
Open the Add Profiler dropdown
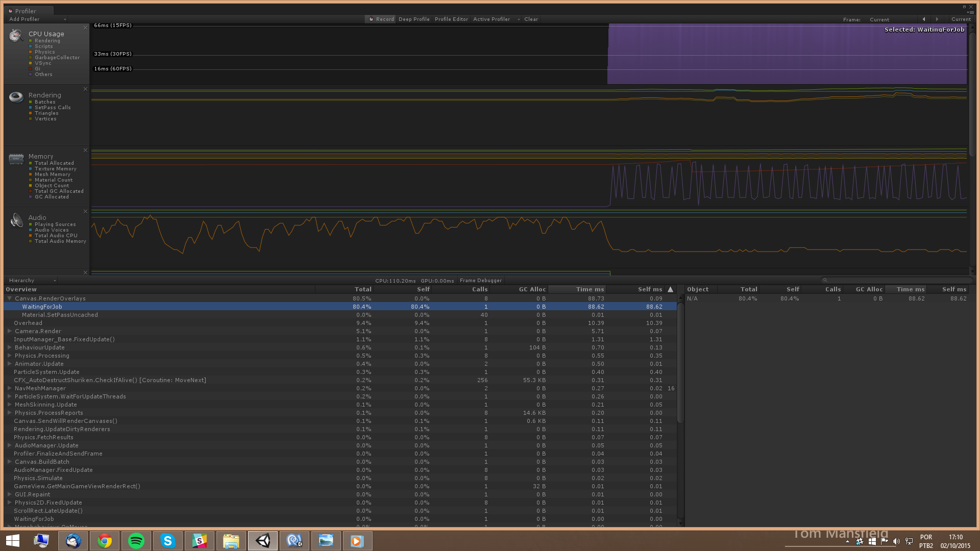coord(37,19)
